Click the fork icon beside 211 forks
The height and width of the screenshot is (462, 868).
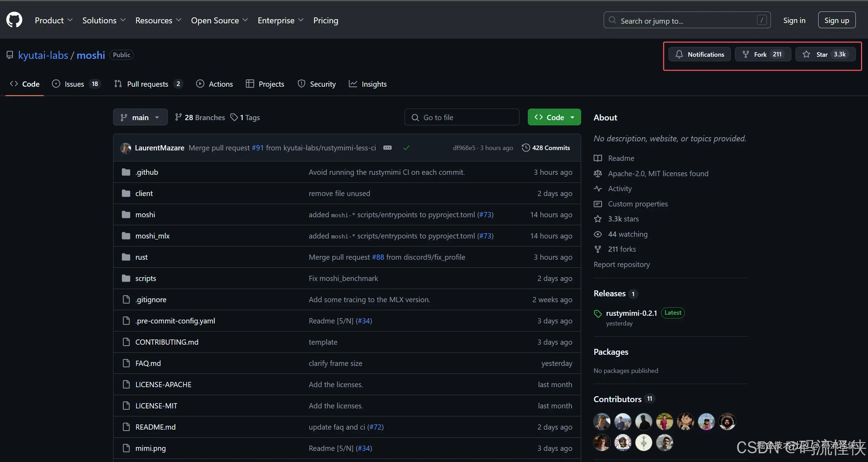click(x=598, y=249)
